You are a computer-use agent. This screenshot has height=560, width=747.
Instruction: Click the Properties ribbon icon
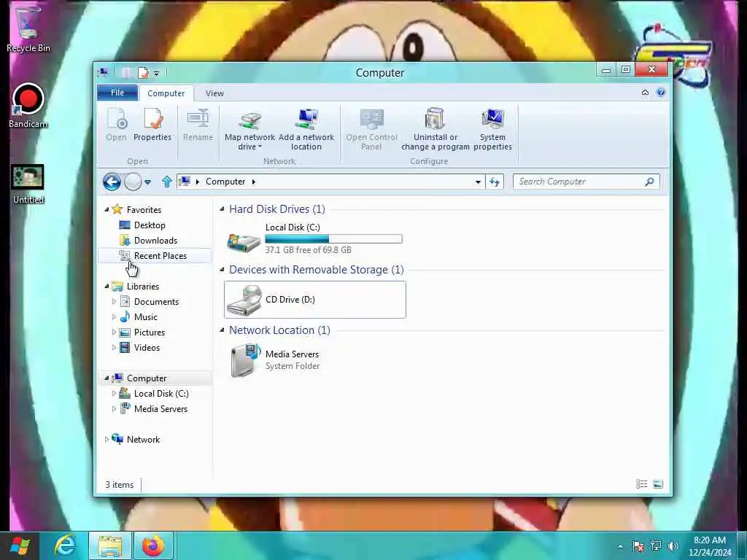[152, 125]
